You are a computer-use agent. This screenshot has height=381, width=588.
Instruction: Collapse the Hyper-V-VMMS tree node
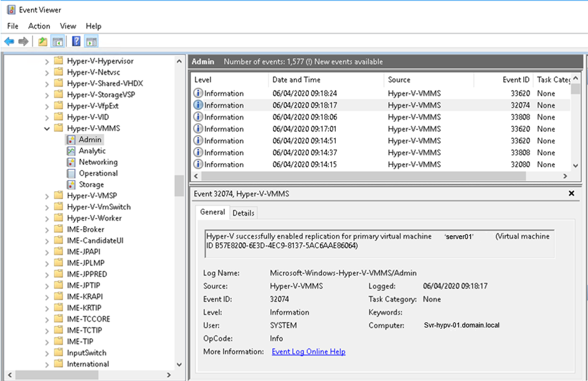(47, 129)
